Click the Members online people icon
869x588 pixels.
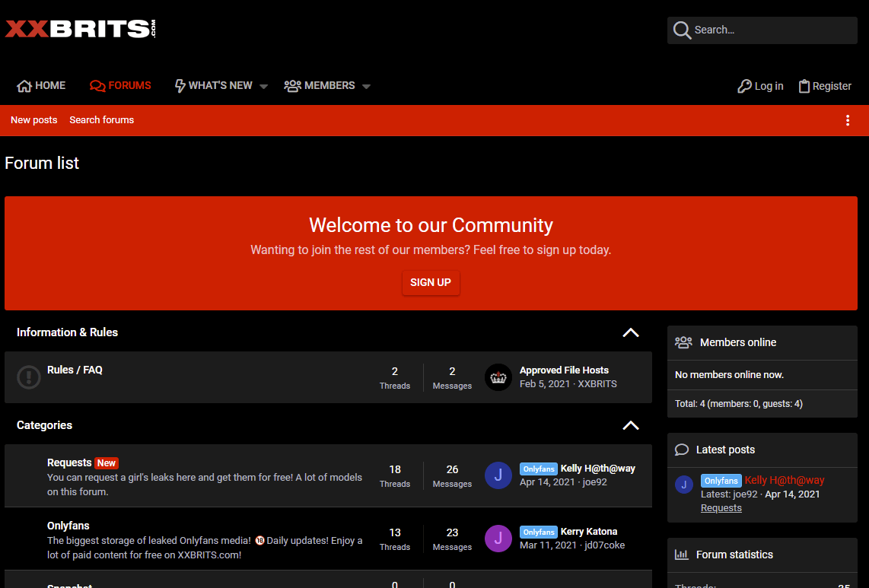683,342
